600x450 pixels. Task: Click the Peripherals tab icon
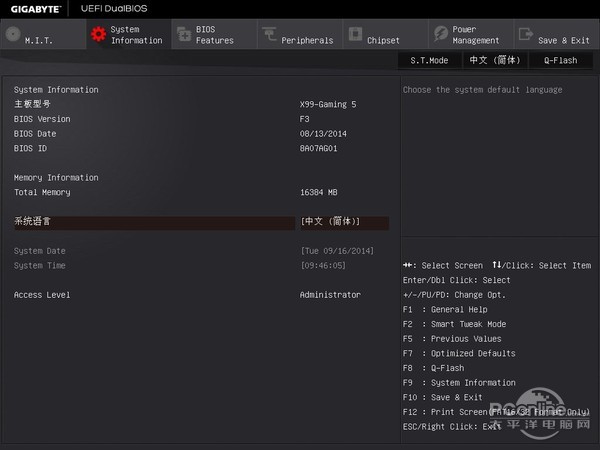pyautogui.click(x=269, y=34)
